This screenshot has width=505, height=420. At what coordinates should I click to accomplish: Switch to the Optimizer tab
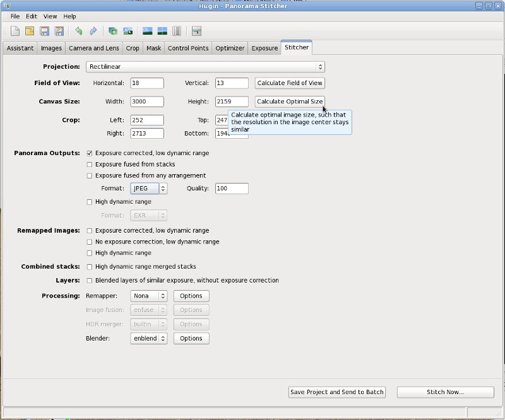230,48
